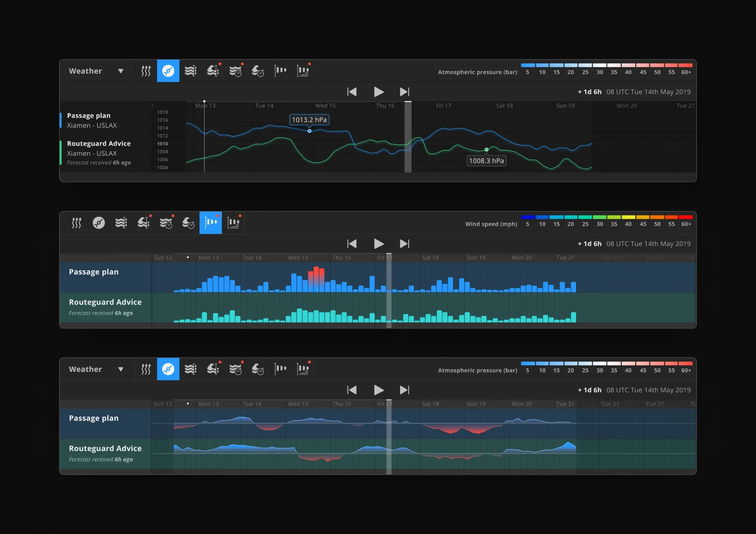Select the breaking-wave icon with red dot, top panel
This screenshot has height=534, width=756.
[x=213, y=71]
